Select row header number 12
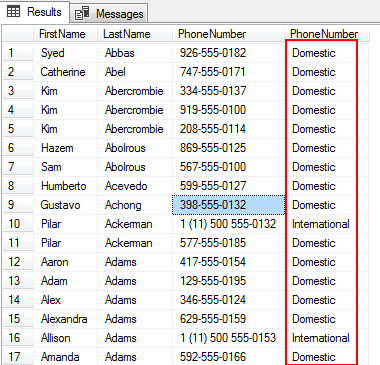380x365 pixels. 18,262
